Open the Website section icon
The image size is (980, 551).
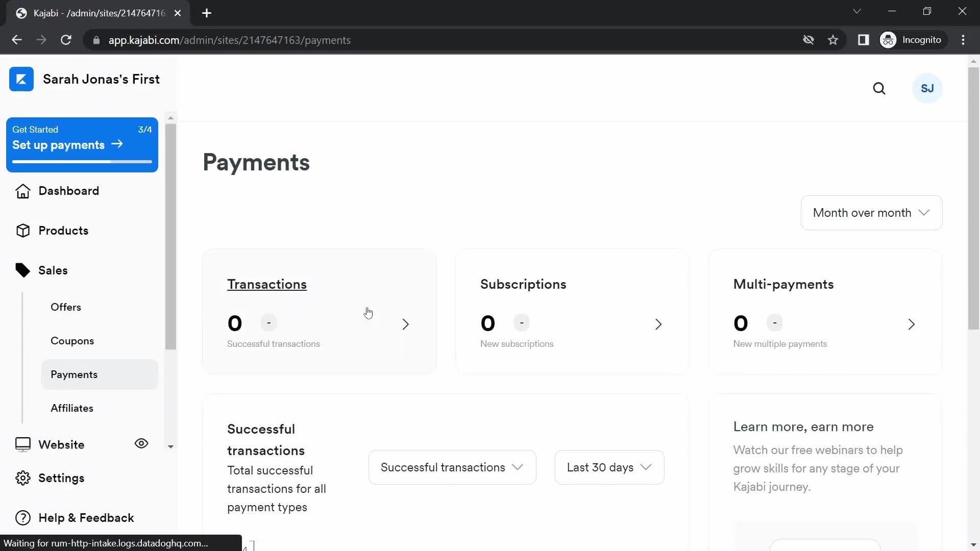23,443
